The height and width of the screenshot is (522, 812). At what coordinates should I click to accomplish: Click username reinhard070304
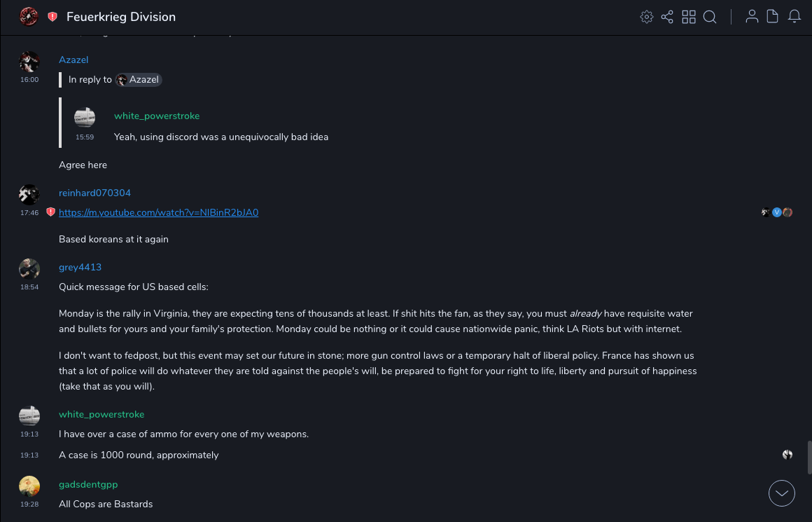point(94,193)
